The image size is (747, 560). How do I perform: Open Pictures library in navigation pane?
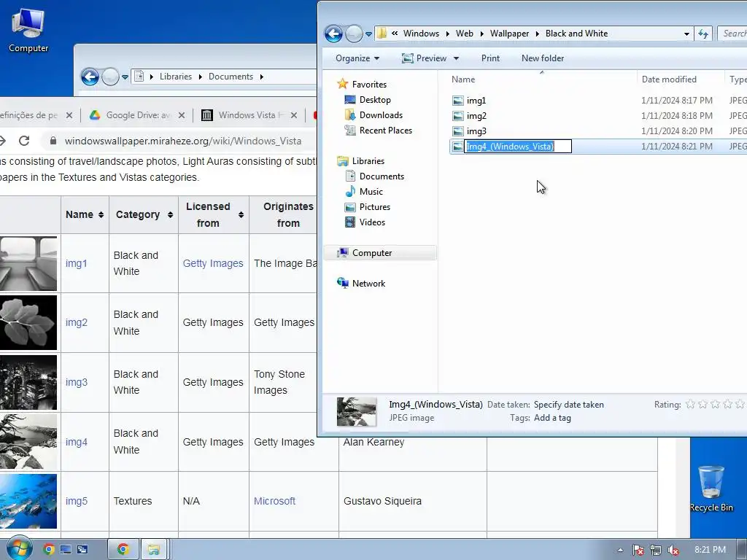(x=374, y=206)
